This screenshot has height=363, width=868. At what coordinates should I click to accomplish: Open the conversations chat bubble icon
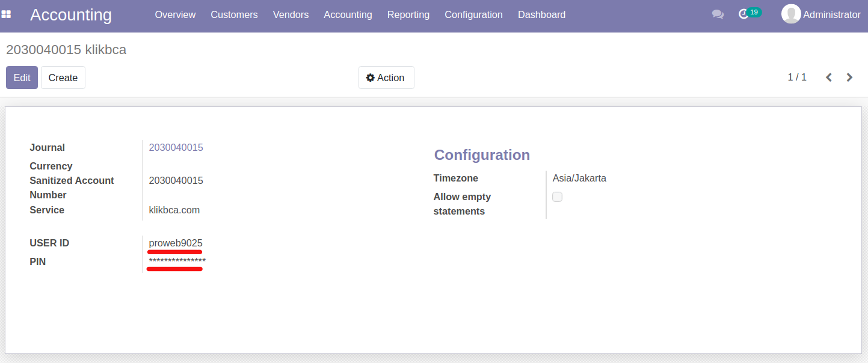pos(718,14)
